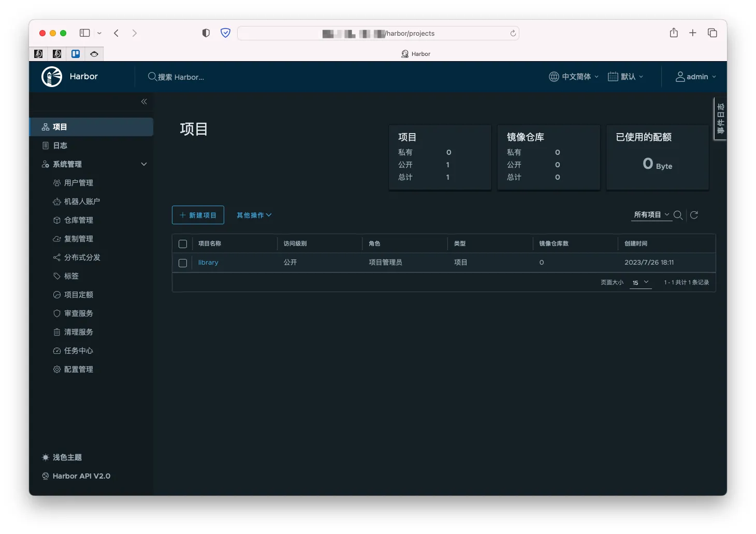Open the 项目 sidebar item

91,127
